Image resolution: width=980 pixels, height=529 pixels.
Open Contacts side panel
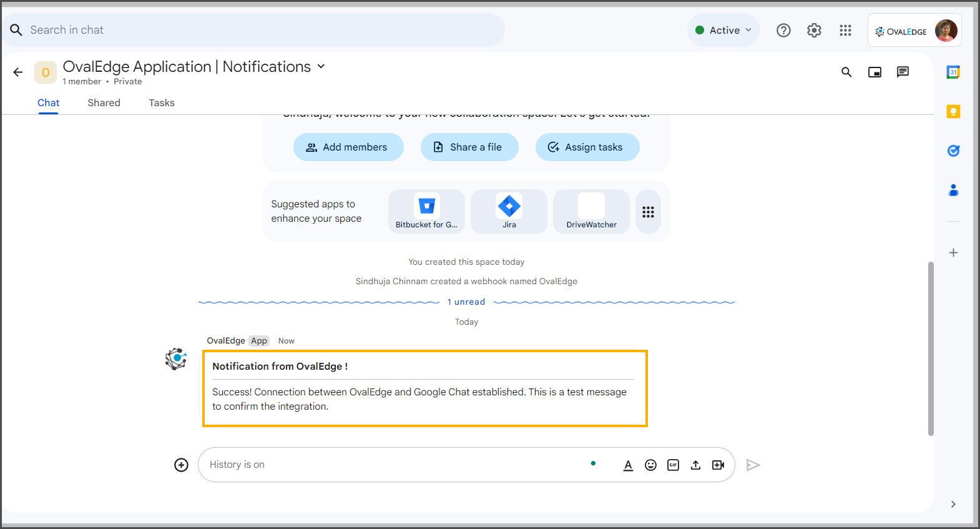(x=953, y=190)
